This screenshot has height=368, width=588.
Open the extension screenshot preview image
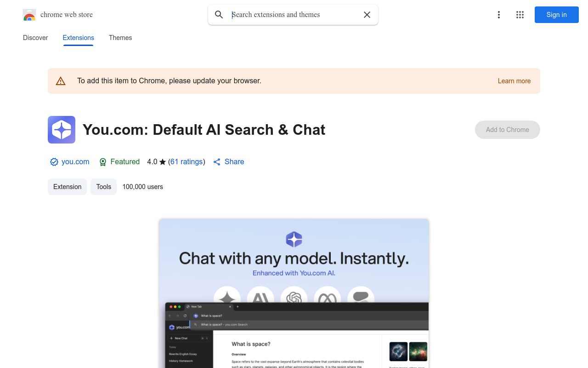pos(294,293)
